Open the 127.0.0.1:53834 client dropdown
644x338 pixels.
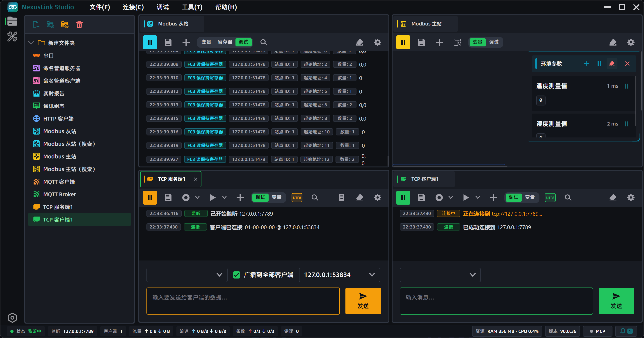coord(339,275)
